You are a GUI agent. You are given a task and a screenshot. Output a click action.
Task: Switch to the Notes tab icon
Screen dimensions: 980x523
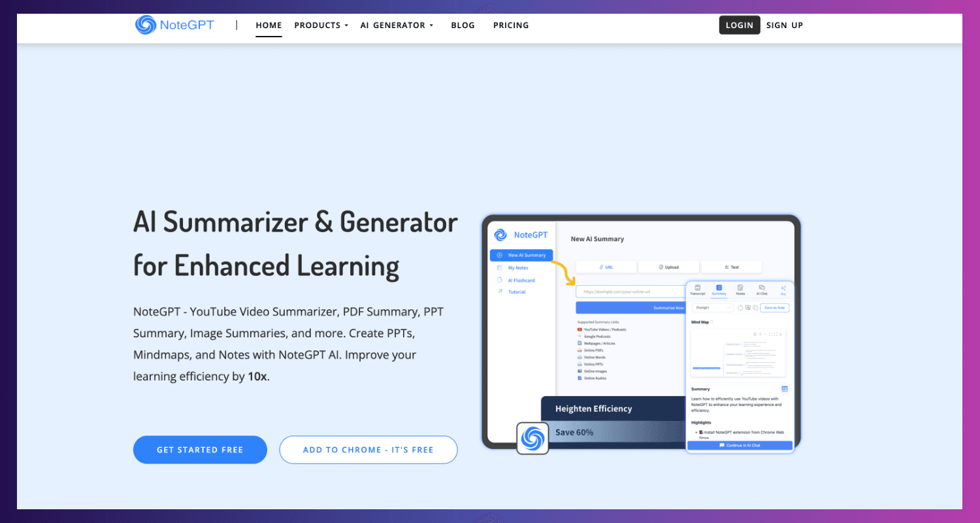coord(740,288)
